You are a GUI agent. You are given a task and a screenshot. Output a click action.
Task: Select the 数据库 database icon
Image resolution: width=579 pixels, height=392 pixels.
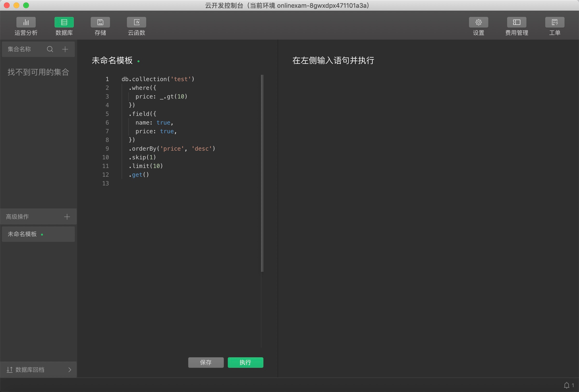coord(64,22)
